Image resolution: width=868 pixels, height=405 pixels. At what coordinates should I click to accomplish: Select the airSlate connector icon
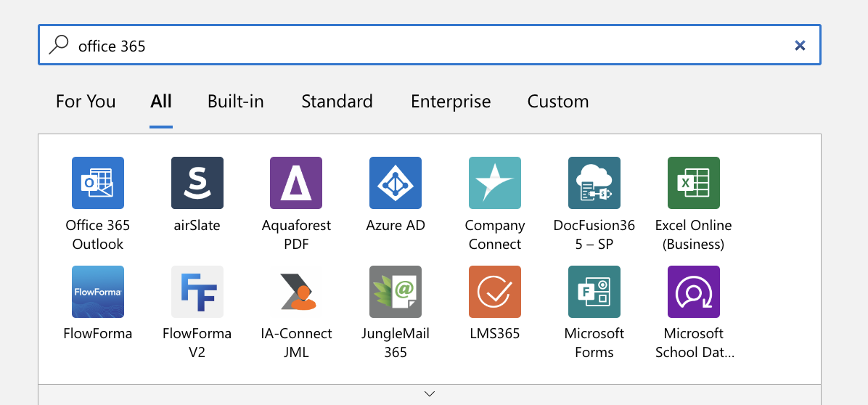[x=197, y=183]
